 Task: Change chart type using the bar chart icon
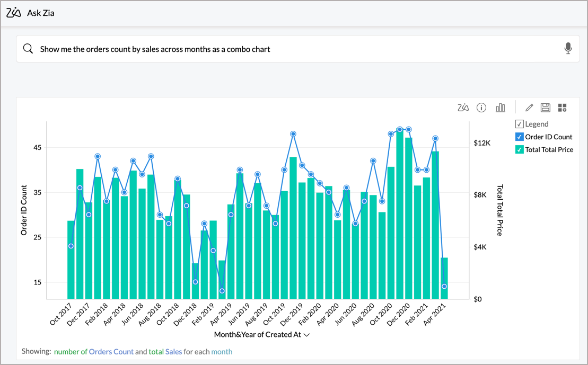500,108
